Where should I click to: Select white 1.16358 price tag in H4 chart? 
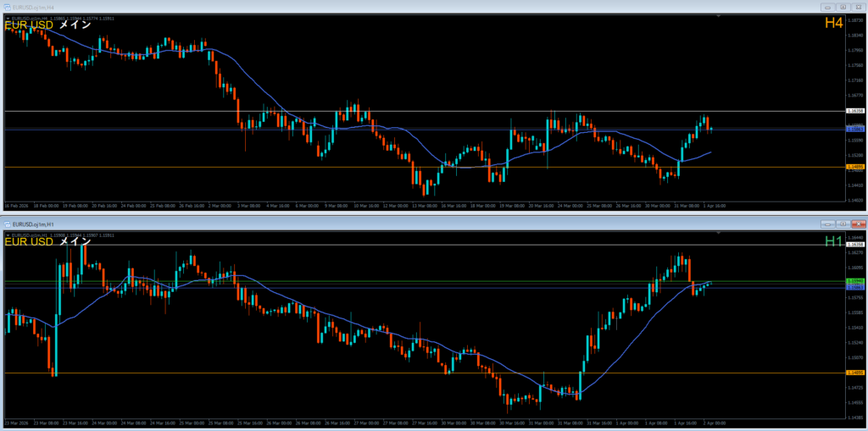(x=855, y=111)
